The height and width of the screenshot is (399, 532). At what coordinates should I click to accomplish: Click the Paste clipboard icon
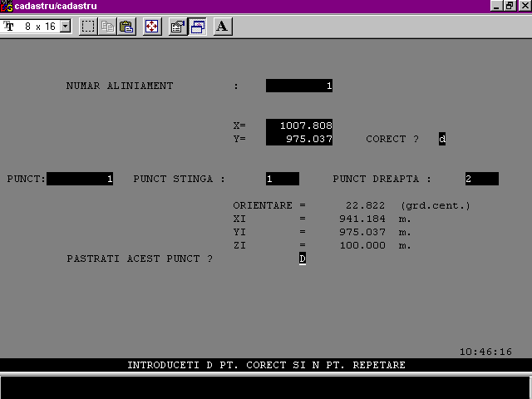126,27
